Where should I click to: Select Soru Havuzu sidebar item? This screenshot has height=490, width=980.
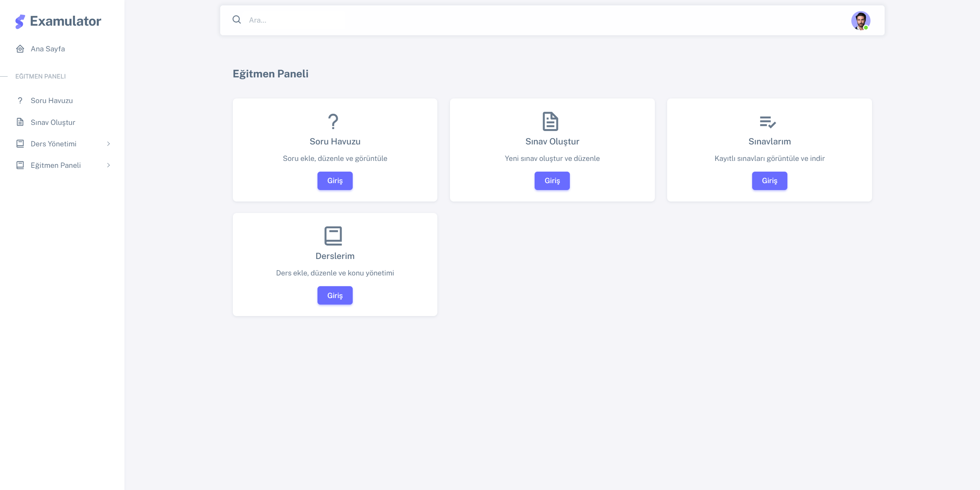pyautogui.click(x=52, y=100)
